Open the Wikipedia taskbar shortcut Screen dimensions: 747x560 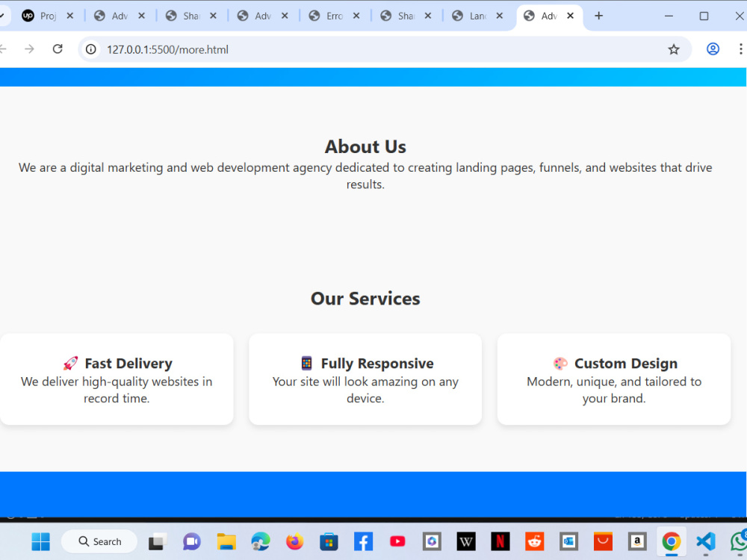click(x=466, y=541)
